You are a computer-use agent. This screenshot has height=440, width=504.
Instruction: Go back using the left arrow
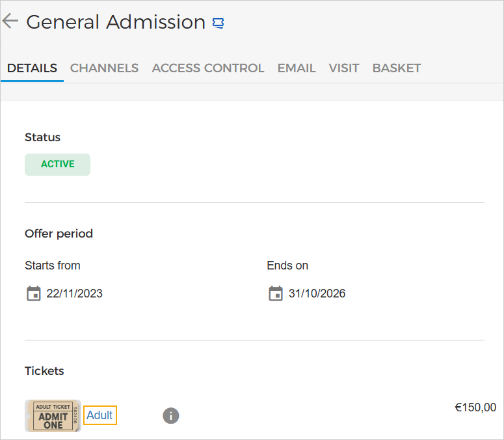coord(10,21)
